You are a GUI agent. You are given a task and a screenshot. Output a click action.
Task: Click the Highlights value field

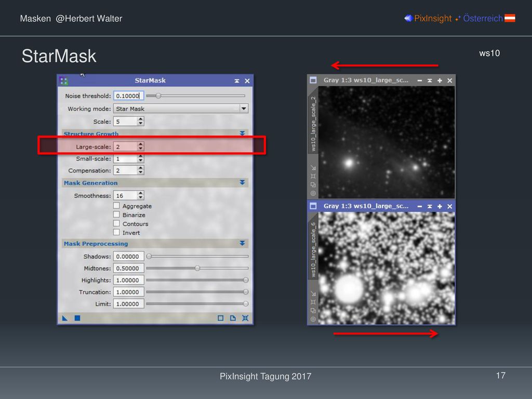point(129,280)
